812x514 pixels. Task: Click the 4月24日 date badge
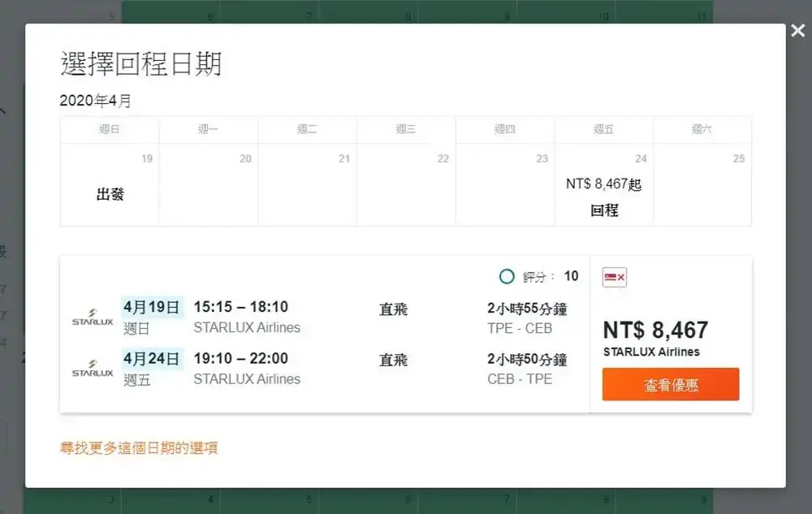pos(152,358)
